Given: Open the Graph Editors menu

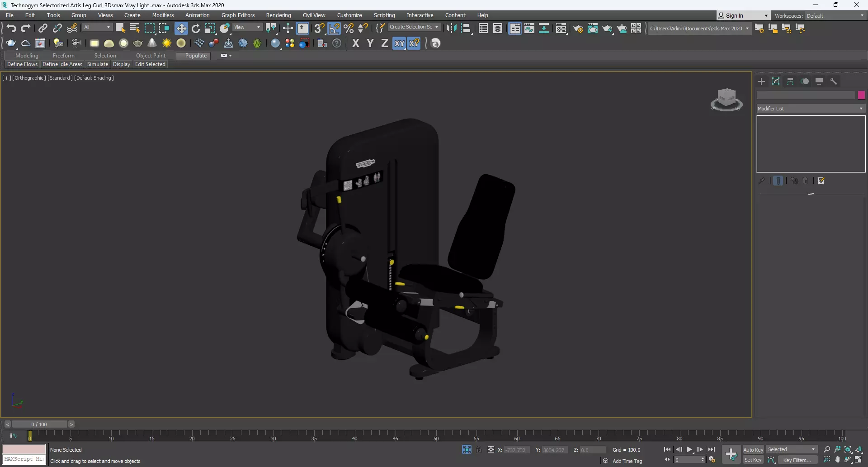Looking at the screenshot, I should click(x=238, y=15).
